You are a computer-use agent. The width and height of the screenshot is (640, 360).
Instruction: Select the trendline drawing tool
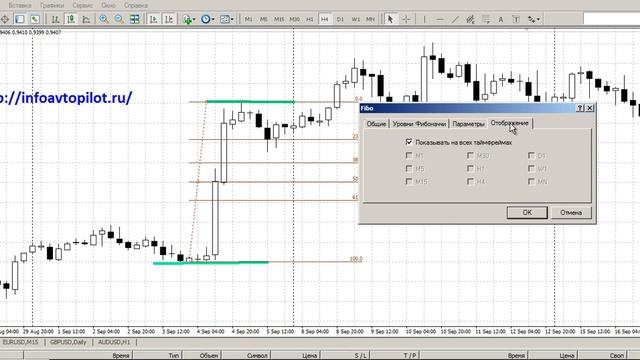[x=455, y=19]
